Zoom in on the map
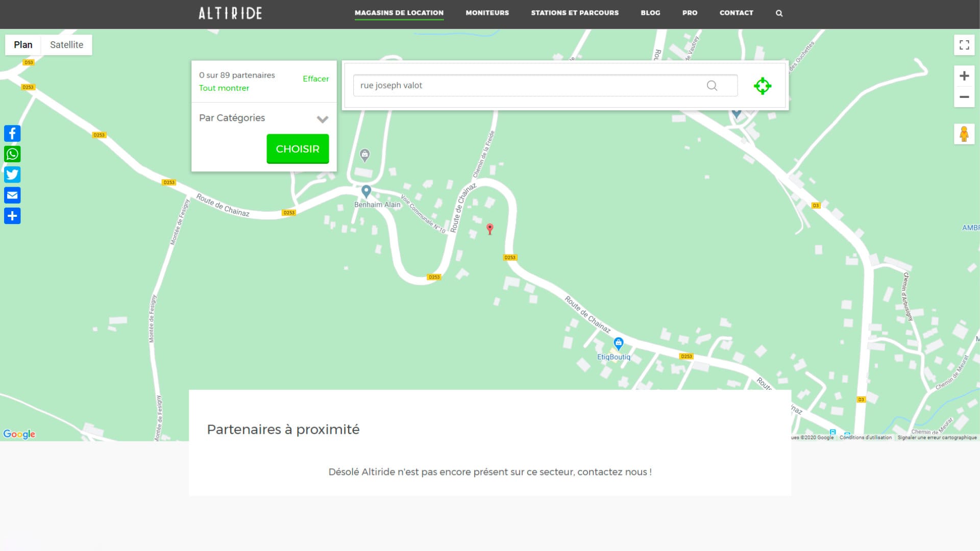 (x=964, y=76)
